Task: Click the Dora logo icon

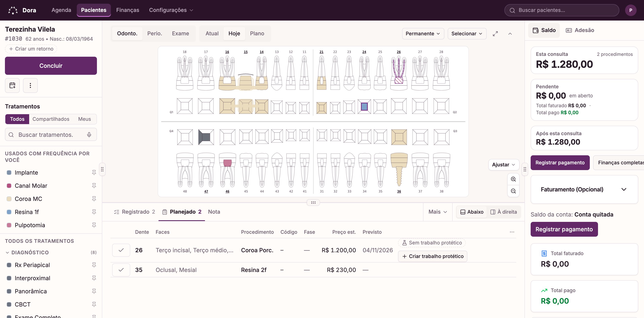Action: pyautogui.click(x=13, y=10)
